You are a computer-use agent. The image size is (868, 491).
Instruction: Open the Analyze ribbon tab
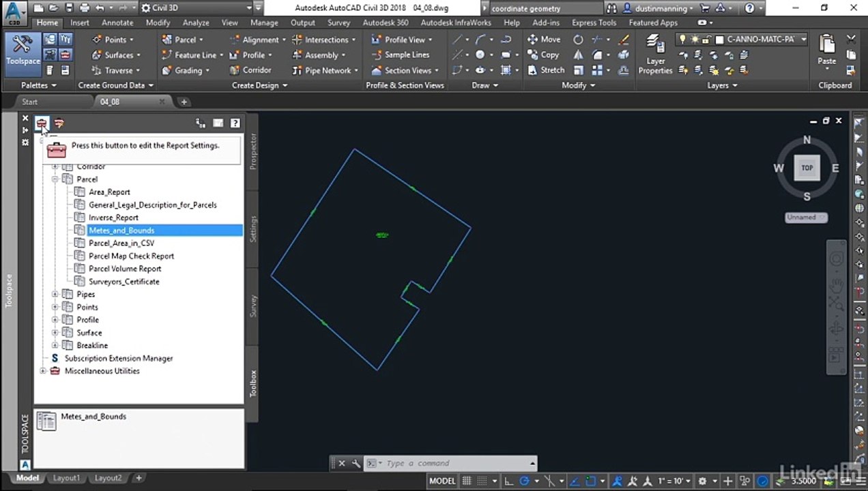click(x=196, y=23)
